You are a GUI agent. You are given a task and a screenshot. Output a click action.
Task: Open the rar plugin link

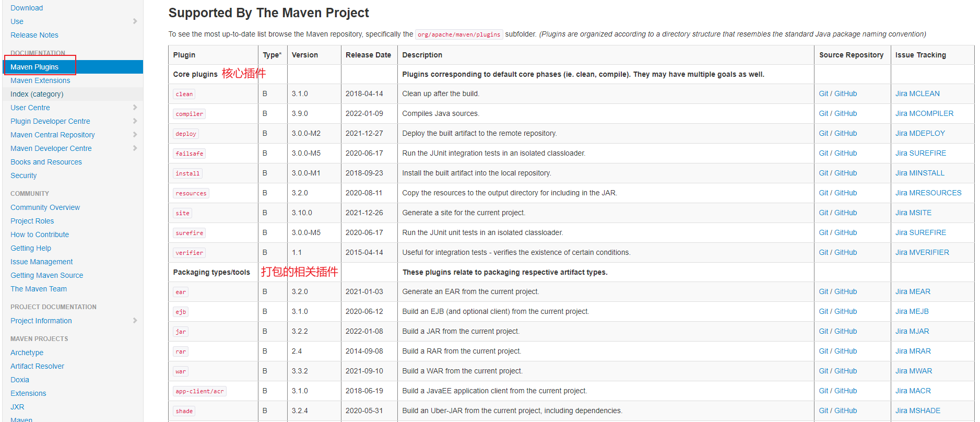181,351
